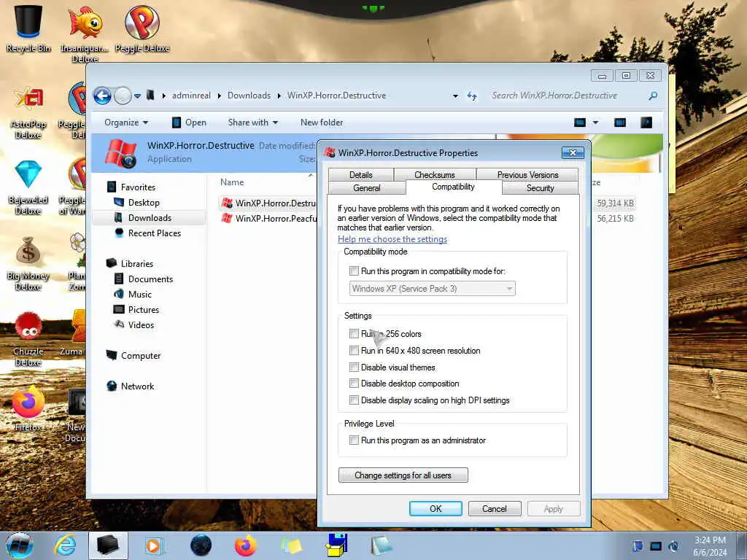Image resolution: width=747 pixels, height=560 pixels.
Task: Select Recent Places in Favorites
Action: tap(154, 233)
